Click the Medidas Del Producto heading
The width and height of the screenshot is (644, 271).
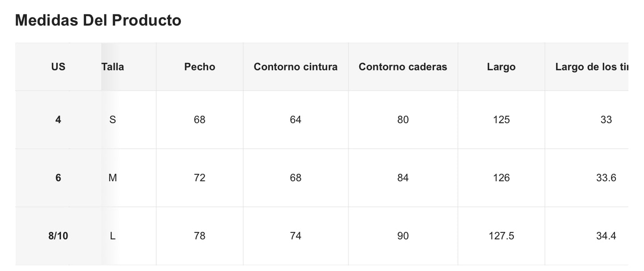click(x=98, y=21)
